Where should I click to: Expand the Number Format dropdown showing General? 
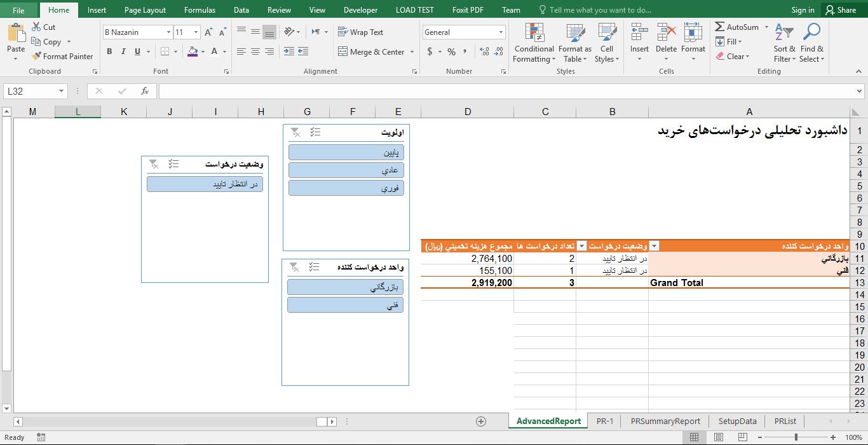coord(500,31)
